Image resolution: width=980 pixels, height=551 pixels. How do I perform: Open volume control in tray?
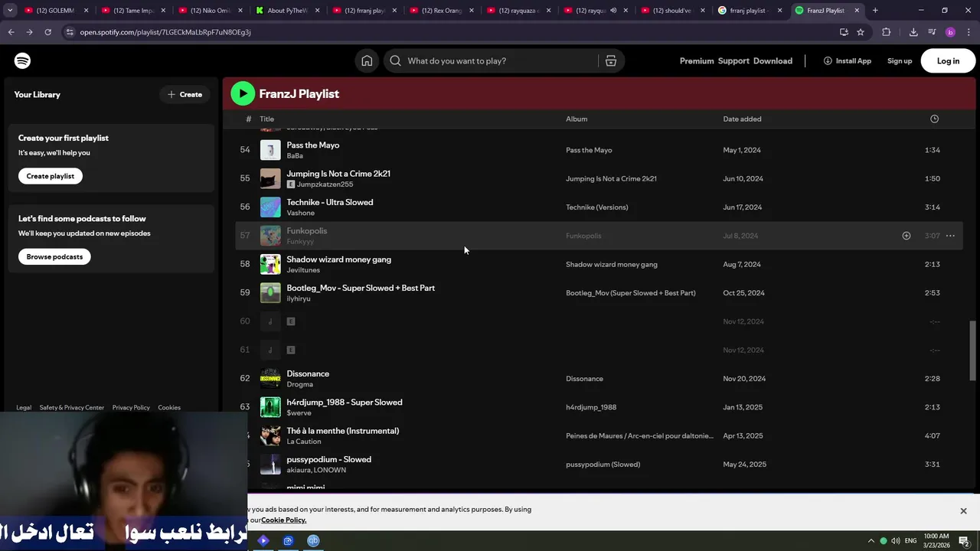[x=895, y=540]
